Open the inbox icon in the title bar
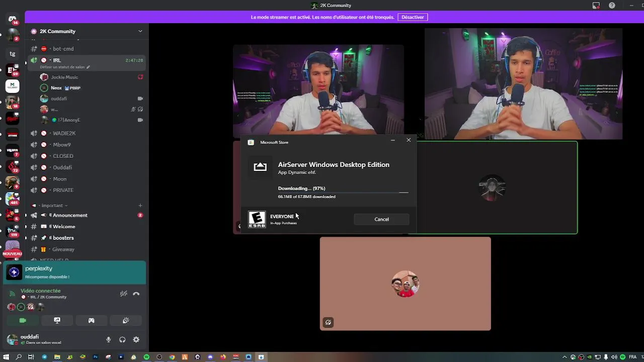 [x=596, y=6]
